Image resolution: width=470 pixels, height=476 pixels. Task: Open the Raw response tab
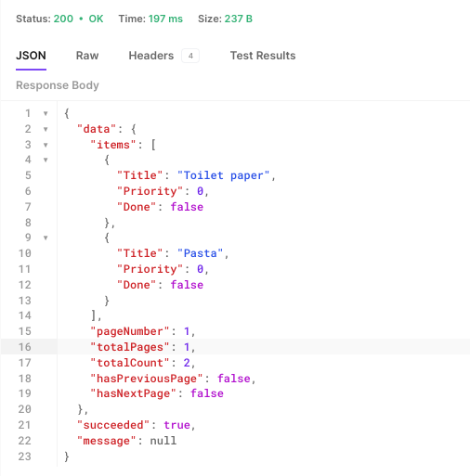[87, 56]
